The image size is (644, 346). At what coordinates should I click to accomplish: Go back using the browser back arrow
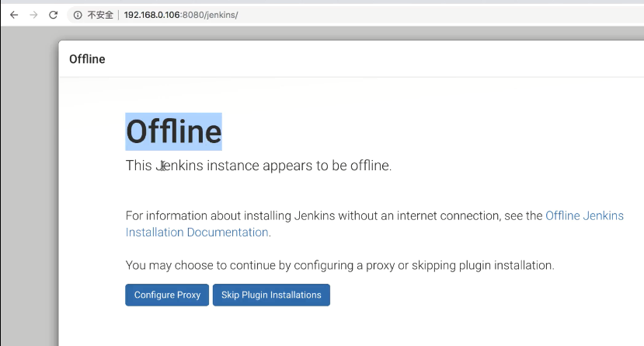(14, 16)
